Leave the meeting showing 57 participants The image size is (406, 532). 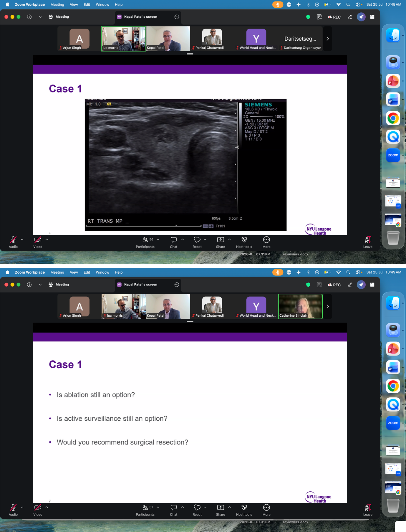[368, 510]
